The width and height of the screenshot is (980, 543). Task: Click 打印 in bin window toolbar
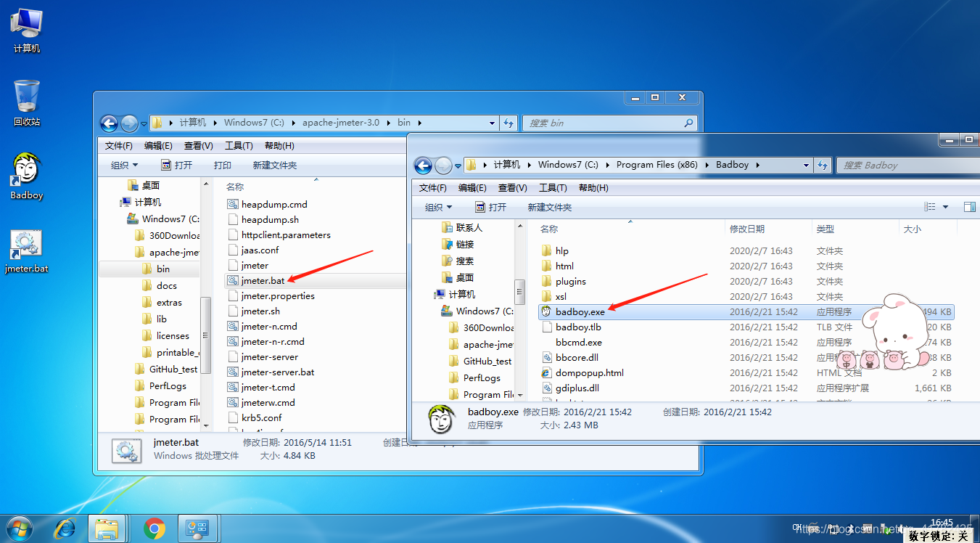[223, 166]
